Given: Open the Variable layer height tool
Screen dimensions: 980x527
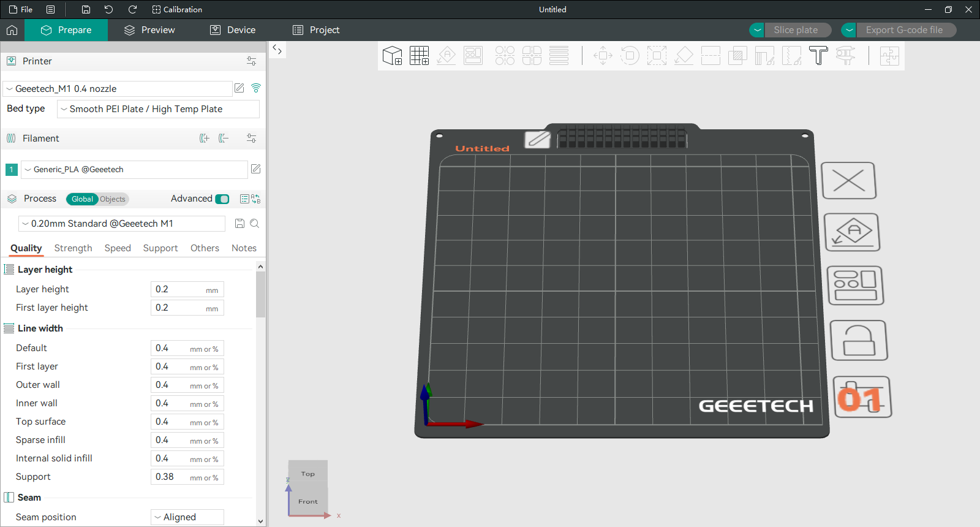Looking at the screenshot, I should (559, 56).
